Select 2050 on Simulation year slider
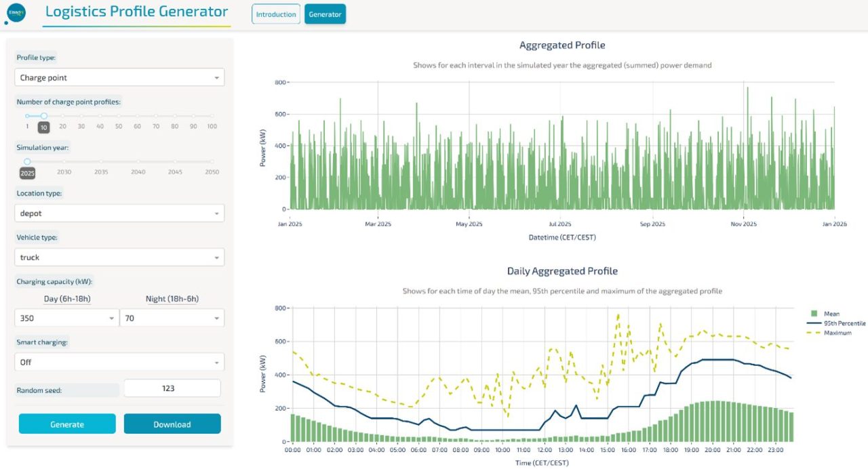This screenshot has height=469, width=868. click(212, 162)
